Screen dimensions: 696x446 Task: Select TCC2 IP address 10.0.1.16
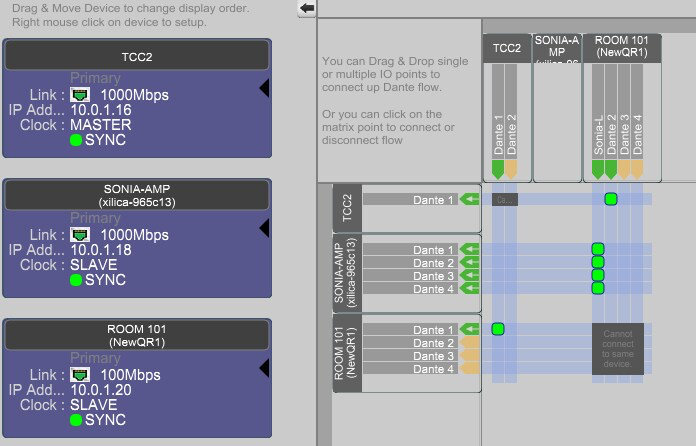point(101,110)
